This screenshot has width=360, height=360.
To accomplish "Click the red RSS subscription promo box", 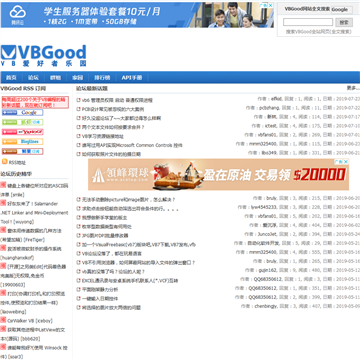I will coord(35,102).
